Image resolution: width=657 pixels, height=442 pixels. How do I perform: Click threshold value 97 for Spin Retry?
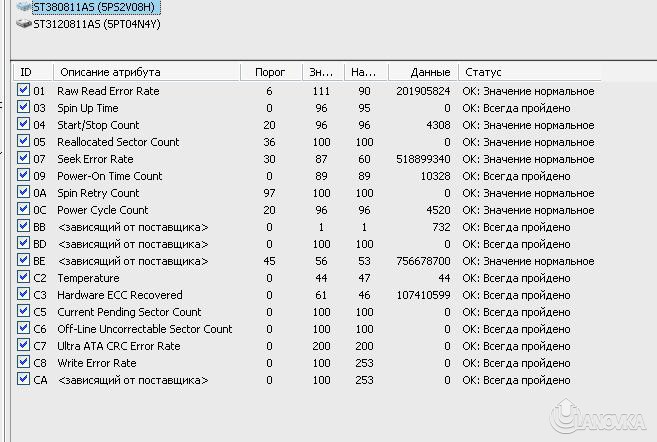269,193
